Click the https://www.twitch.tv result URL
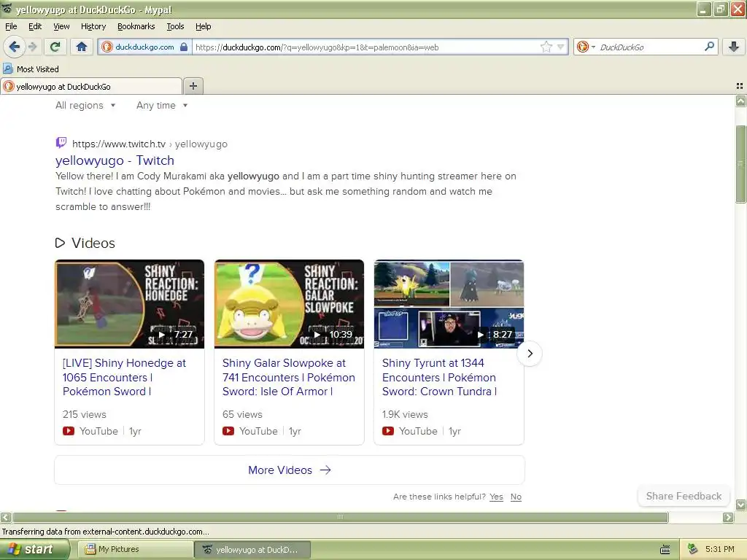747x560 pixels. [x=119, y=144]
